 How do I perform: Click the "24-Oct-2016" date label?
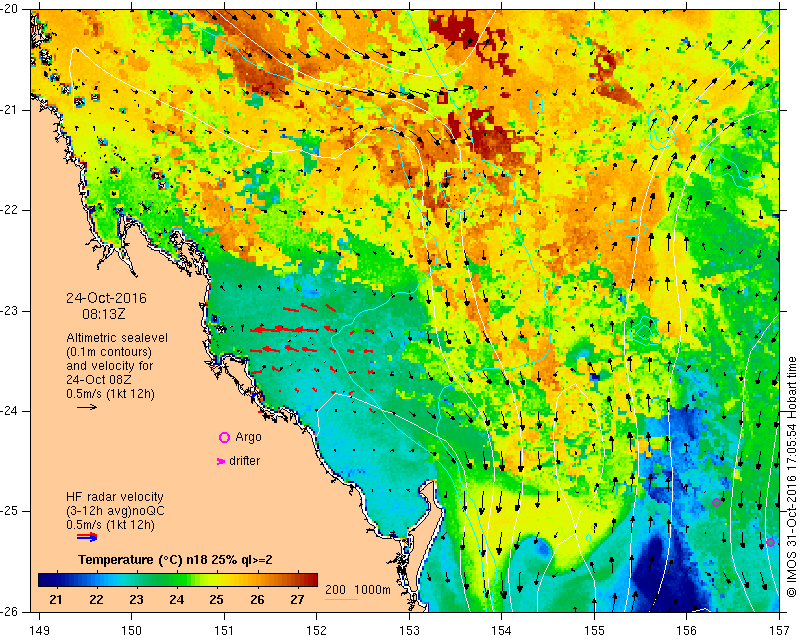(107, 298)
